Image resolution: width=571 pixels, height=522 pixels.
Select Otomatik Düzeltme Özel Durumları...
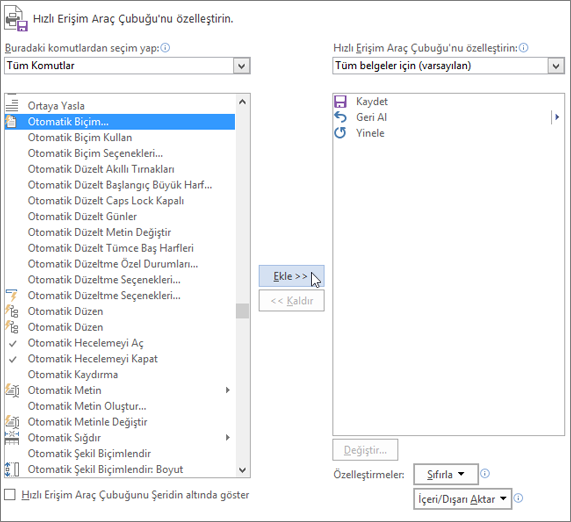coord(120,264)
